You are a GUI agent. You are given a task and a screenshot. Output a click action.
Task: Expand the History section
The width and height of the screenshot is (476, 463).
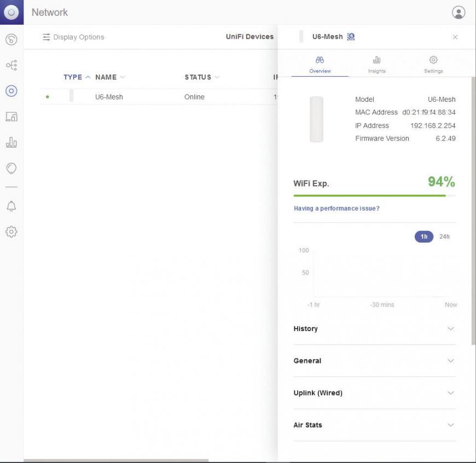375,328
